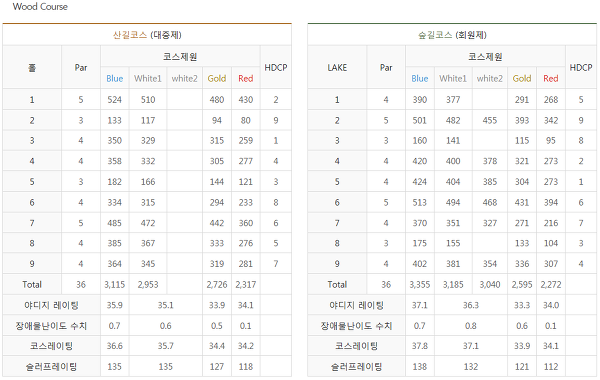
Task: Select the '166' White1 value
Action: point(148,182)
